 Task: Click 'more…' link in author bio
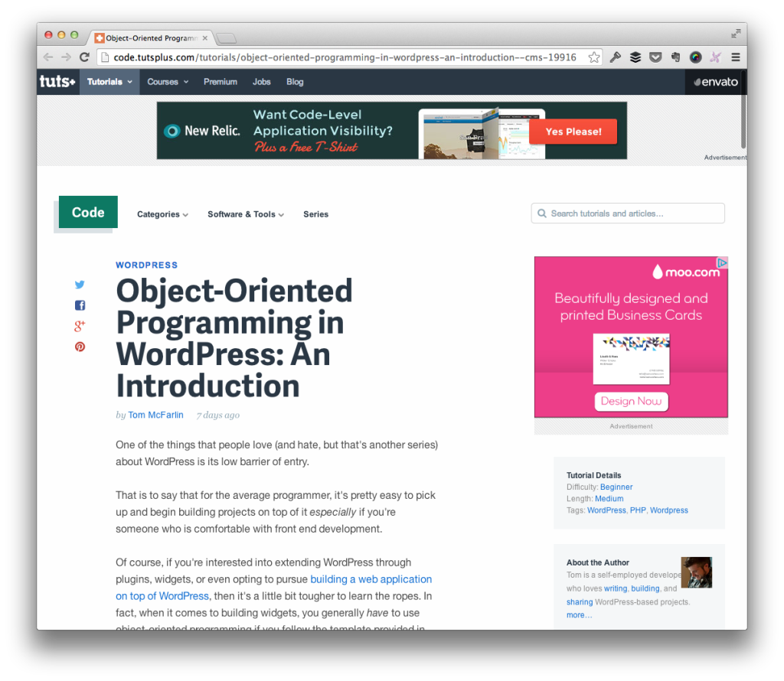[579, 615]
